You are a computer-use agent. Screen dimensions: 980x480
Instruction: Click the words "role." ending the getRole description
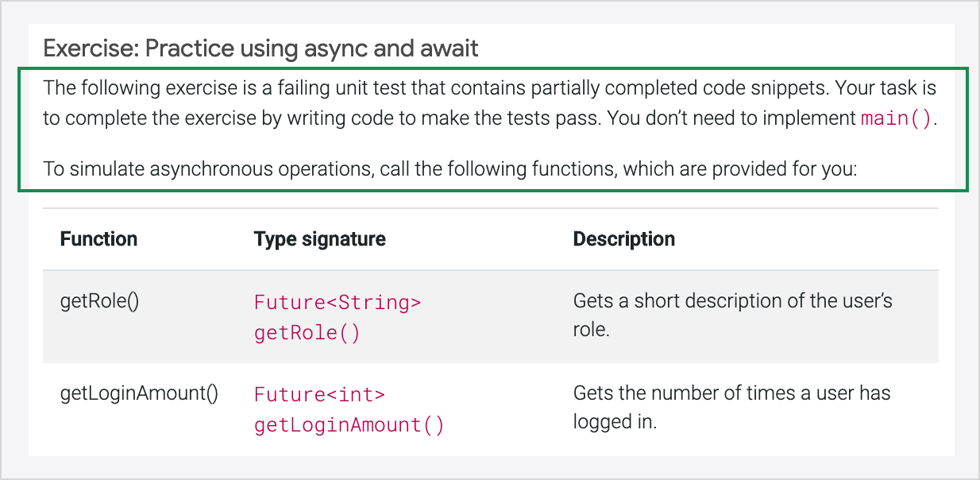[591, 330]
